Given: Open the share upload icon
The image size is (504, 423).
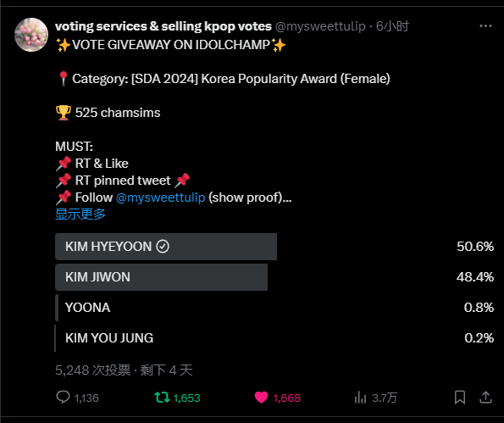Looking at the screenshot, I should click(x=485, y=398).
